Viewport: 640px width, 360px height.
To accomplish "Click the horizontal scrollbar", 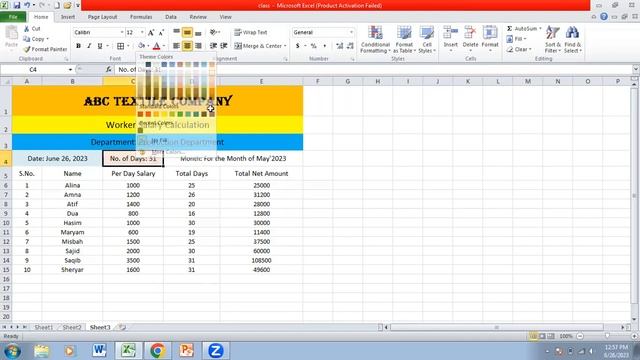I will point(496,327).
